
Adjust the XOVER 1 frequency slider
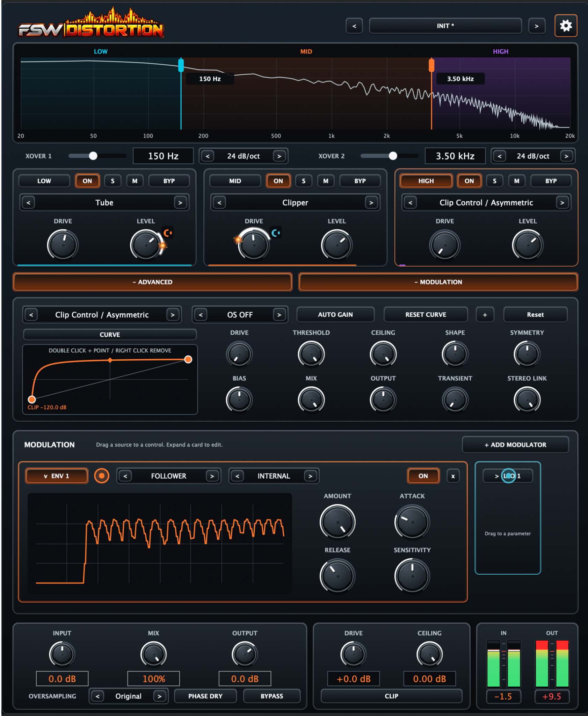click(x=97, y=156)
